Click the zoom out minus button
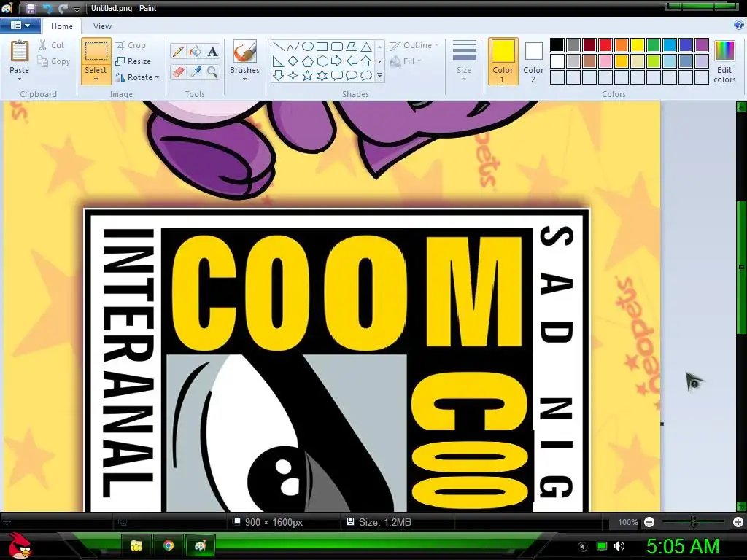The height and width of the screenshot is (560, 747). click(x=649, y=522)
